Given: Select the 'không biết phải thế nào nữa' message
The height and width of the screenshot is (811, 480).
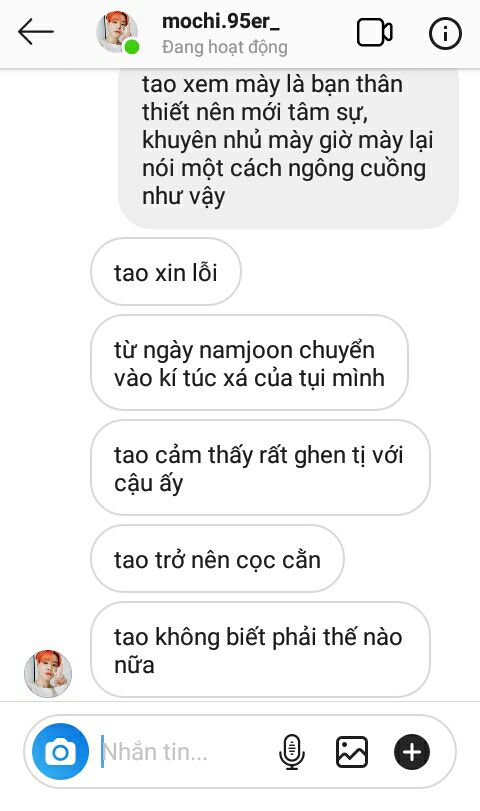Looking at the screenshot, I should click(x=260, y=650).
